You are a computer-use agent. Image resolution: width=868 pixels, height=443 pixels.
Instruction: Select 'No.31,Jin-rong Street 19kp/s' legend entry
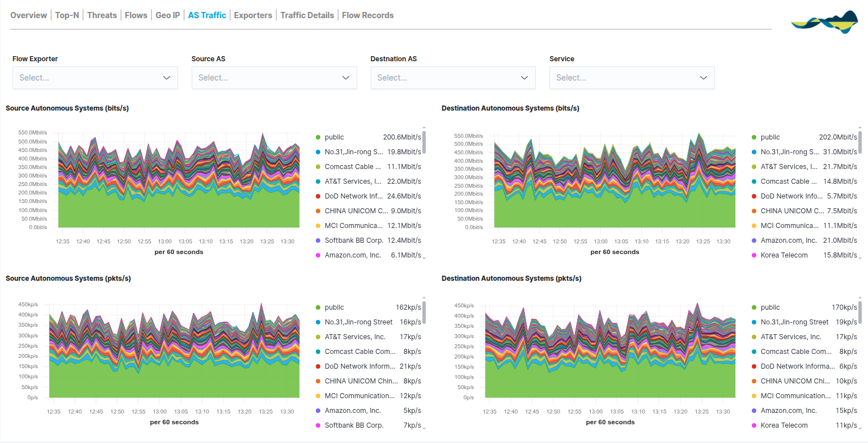[x=804, y=322]
